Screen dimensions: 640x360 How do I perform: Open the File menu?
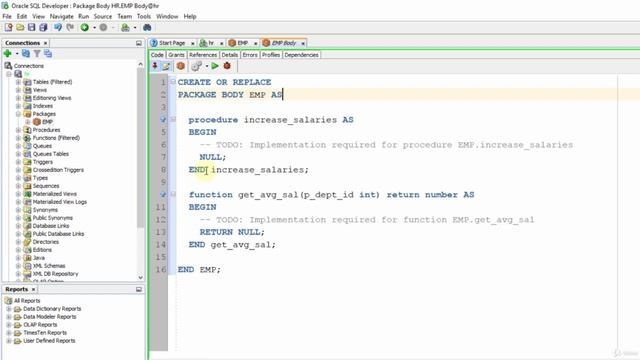coord(7,16)
